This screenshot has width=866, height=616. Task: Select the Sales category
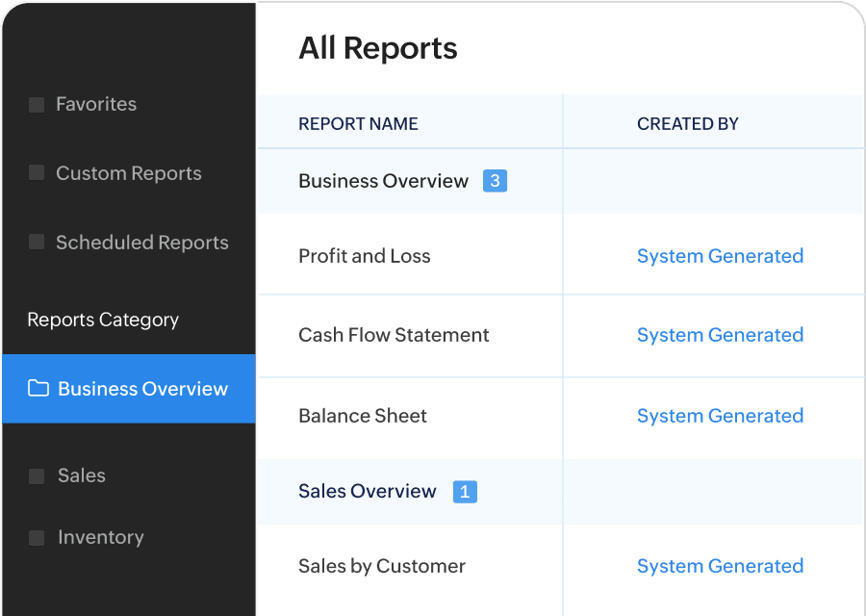pos(81,475)
